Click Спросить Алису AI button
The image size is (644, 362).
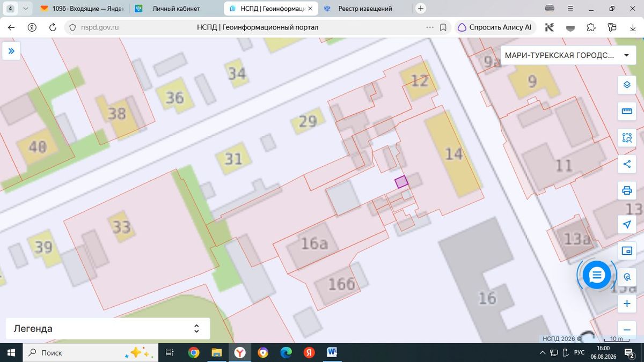click(x=495, y=27)
